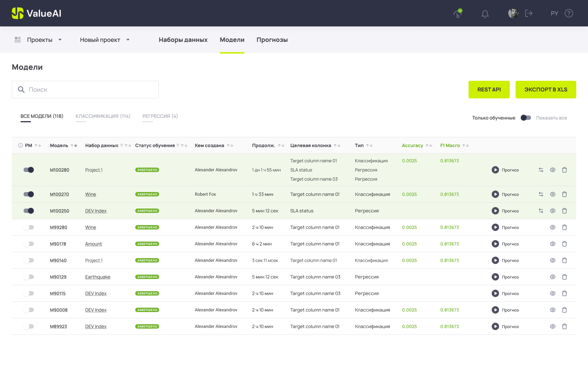This screenshot has height=380, width=588.
Task: Open the help question mark icon
Action: (569, 14)
